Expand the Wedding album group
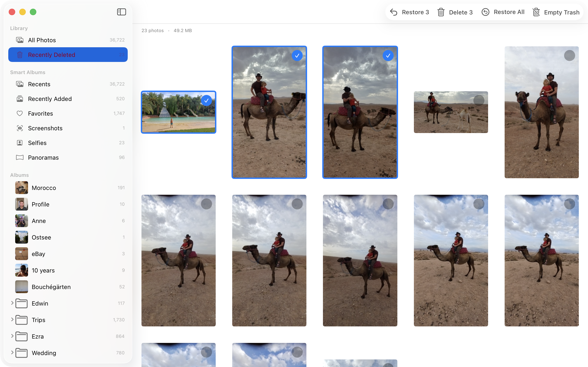The width and height of the screenshot is (588, 367). 12,353
